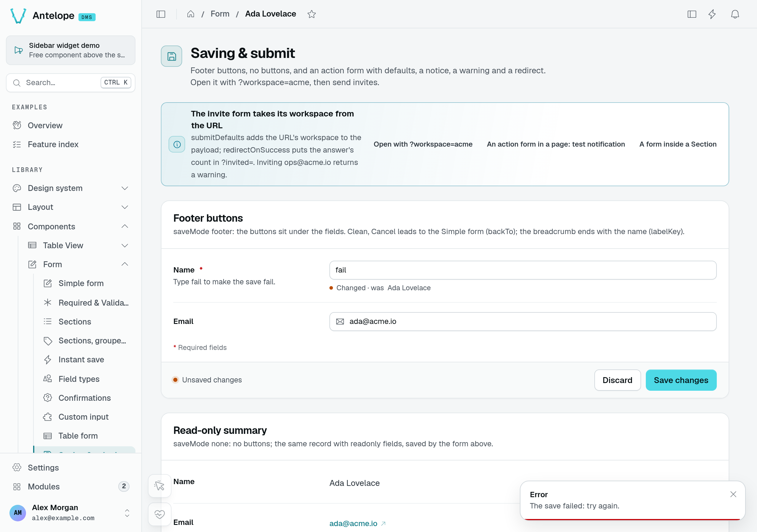Open ada@acme.io link in summary
757x532 pixels.
(x=358, y=523)
